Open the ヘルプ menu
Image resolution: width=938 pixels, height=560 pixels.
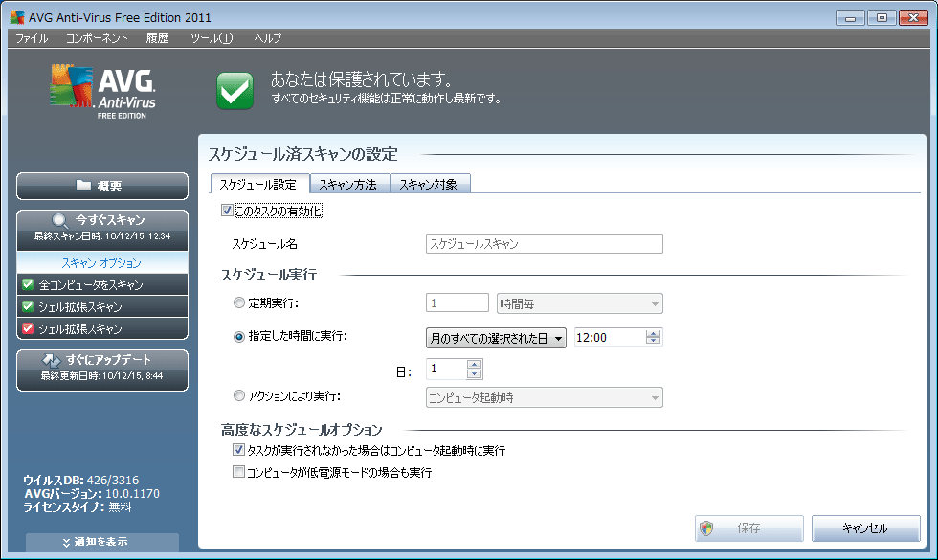[267, 38]
